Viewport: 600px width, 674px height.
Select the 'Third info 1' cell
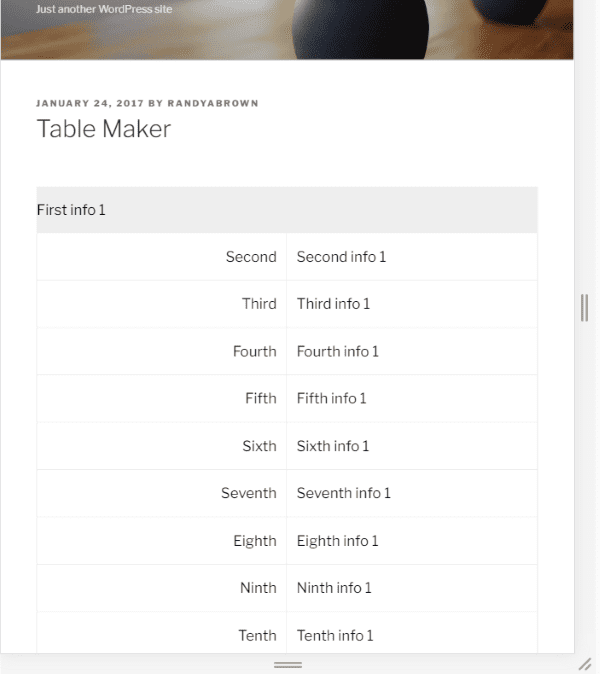pos(333,304)
